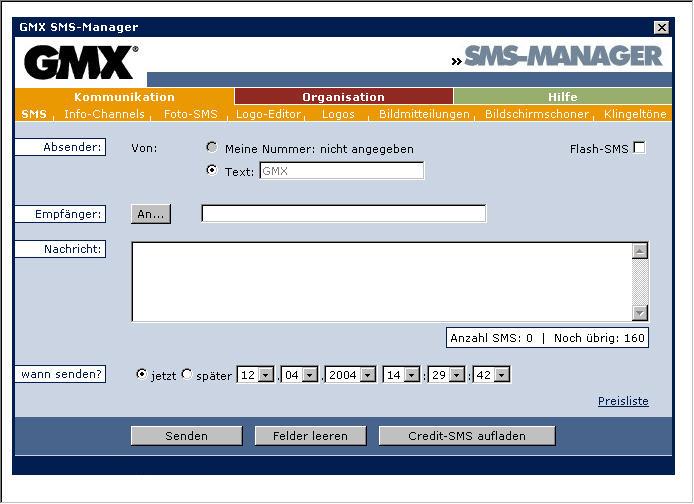Viewport: 694px width, 504px height.
Task: Go to Info-Channels
Action: 104,114
